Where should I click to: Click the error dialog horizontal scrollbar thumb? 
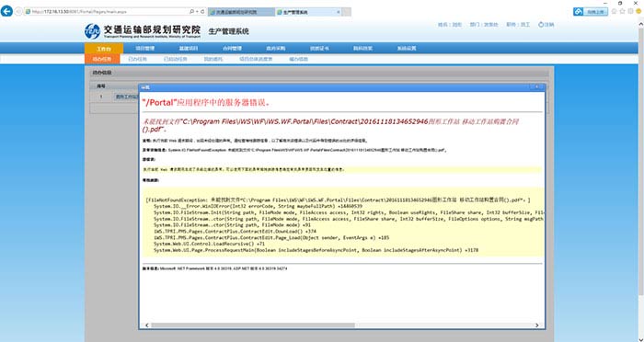coord(253,325)
